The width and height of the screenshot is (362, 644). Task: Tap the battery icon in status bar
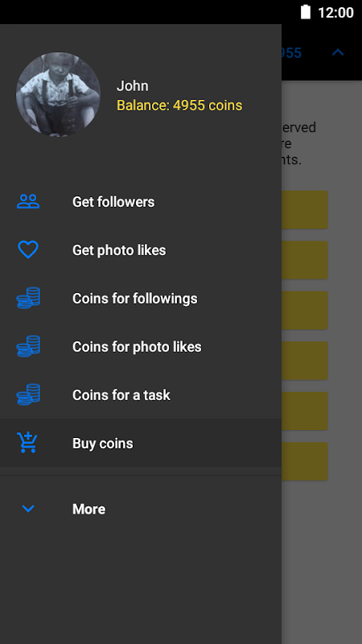(x=306, y=12)
